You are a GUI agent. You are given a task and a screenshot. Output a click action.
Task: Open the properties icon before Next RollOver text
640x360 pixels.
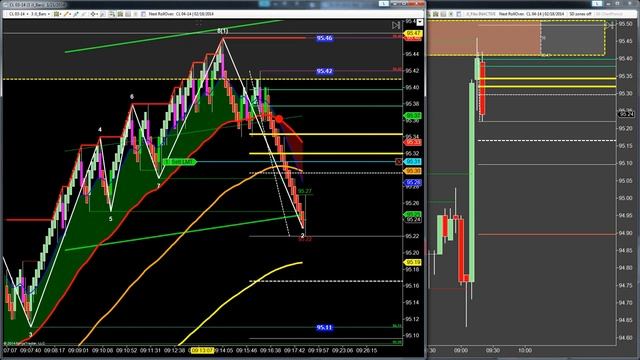coord(143,14)
